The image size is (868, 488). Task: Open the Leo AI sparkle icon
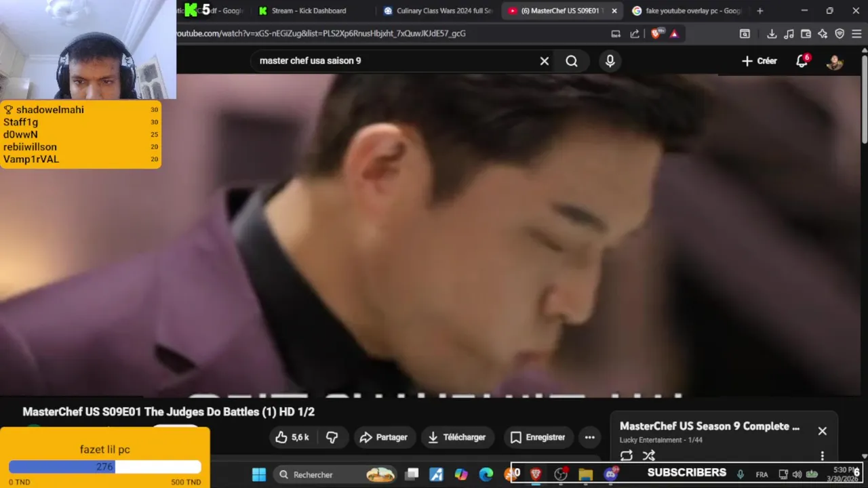[823, 33]
